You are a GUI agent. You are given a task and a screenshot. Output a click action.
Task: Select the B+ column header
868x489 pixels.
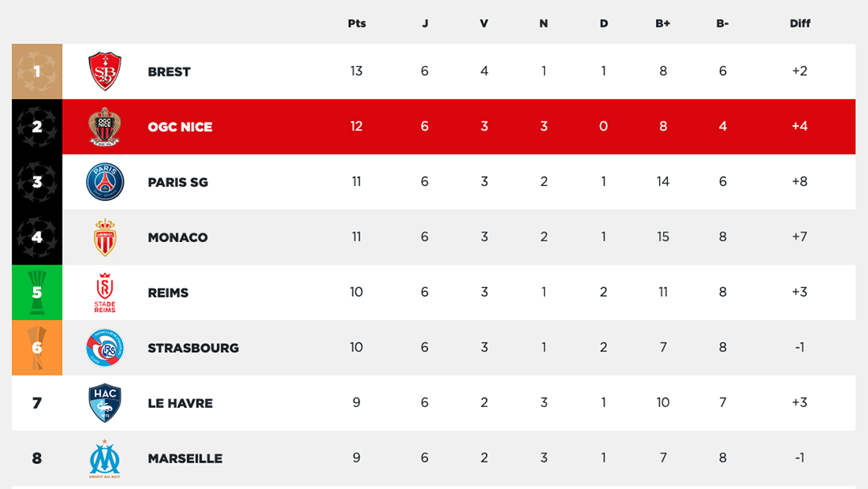coord(662,23)
